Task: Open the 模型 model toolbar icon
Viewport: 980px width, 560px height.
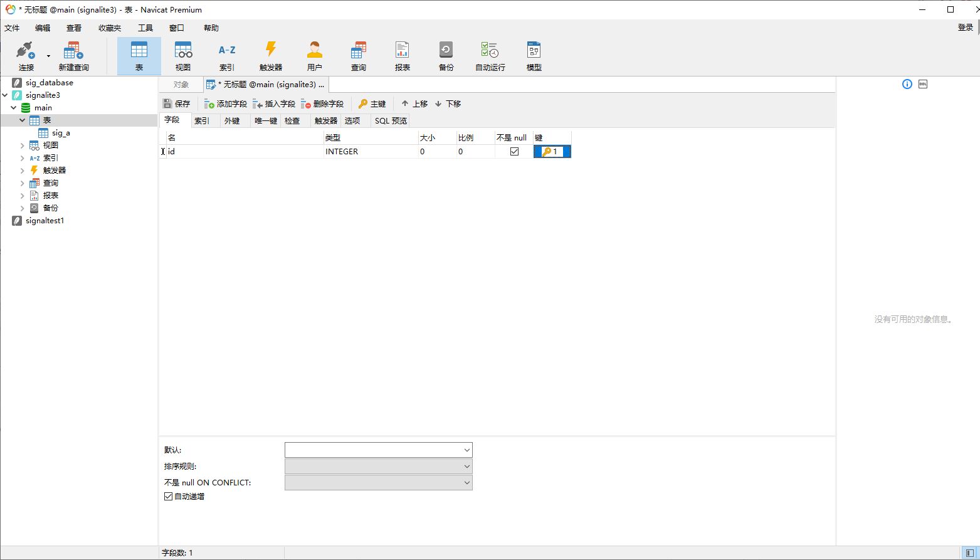Action: (x=534, y=56)
